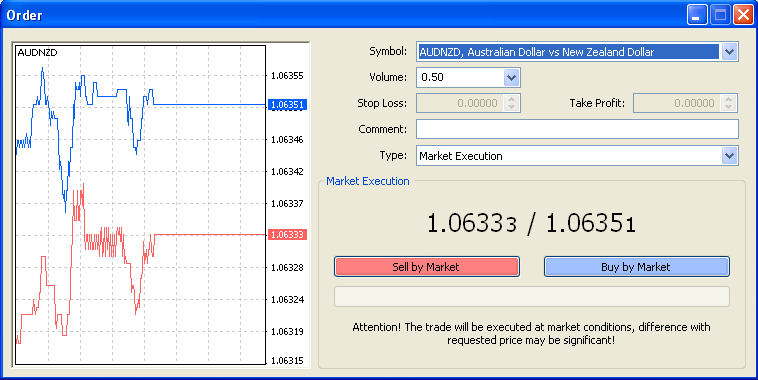Click the 1.06319 price axis label
This screenshot has height=380, width=758.
tap(287, 332)
